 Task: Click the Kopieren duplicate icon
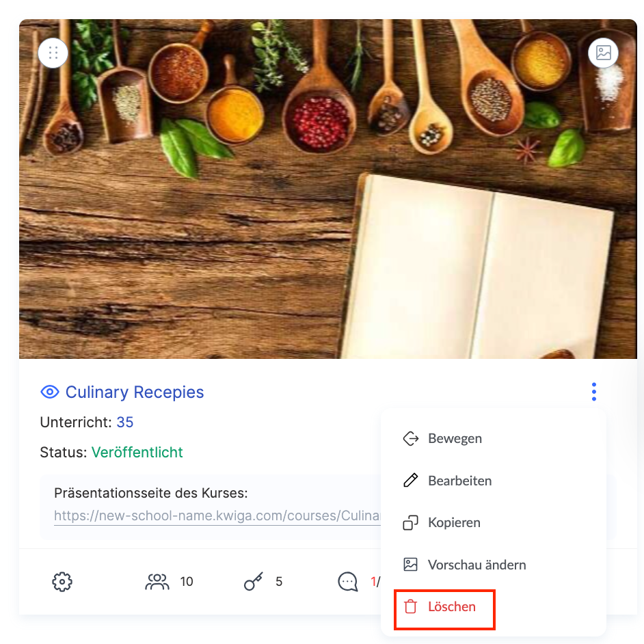click(x=410, y=523)
